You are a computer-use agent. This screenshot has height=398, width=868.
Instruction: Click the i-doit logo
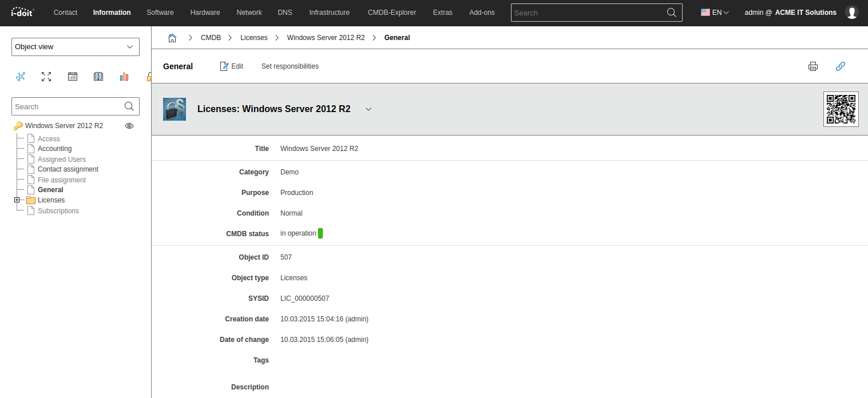point(23,12)
